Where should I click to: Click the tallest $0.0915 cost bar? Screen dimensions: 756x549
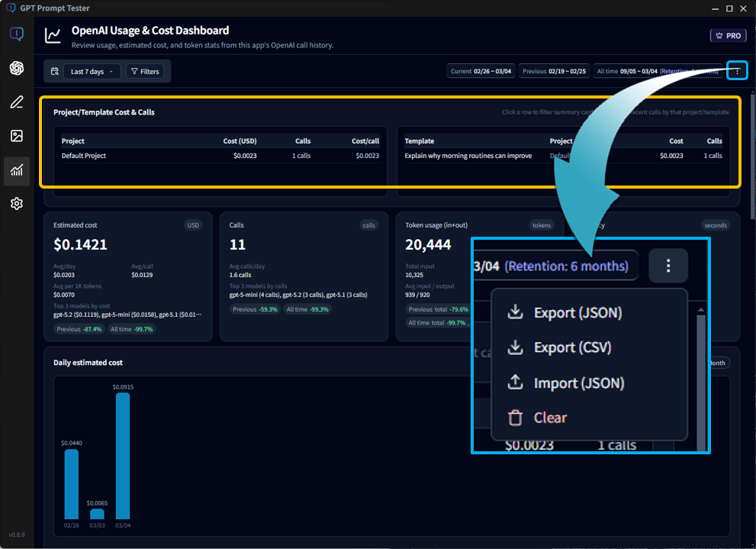[125, 451]
